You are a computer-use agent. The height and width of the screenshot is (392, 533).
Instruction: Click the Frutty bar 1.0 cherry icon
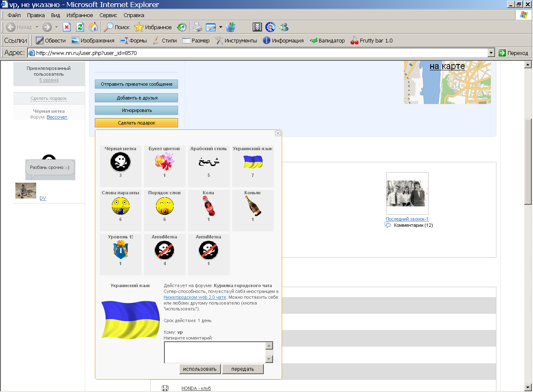click(355, 41)
